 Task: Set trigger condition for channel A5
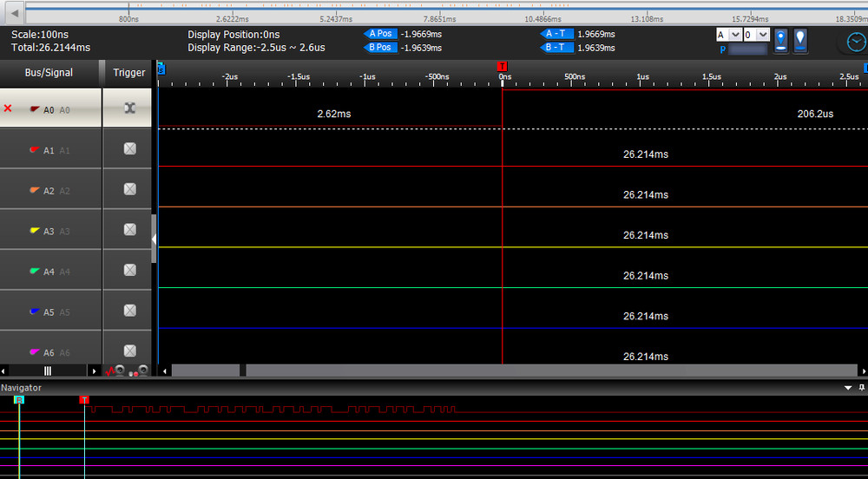[129, 311]
